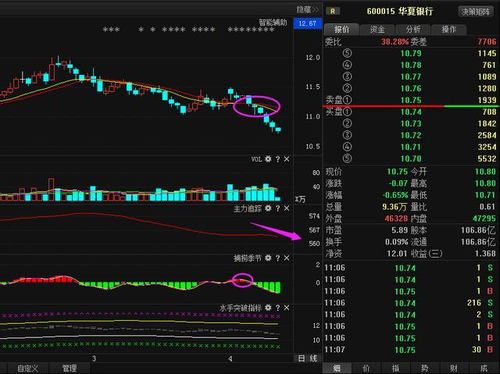
Task: Open 捕捞季节 indicator settings gear
Action: (268, 258)
